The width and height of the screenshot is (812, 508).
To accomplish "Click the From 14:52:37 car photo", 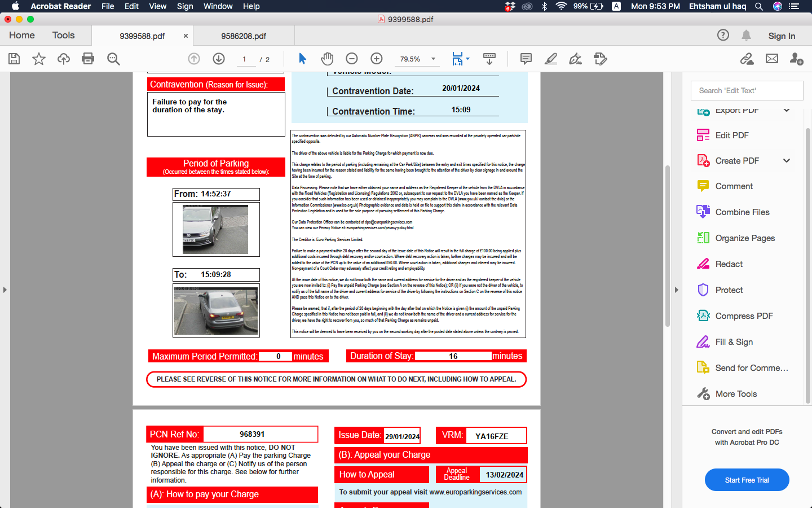I will tap(215, 230).
